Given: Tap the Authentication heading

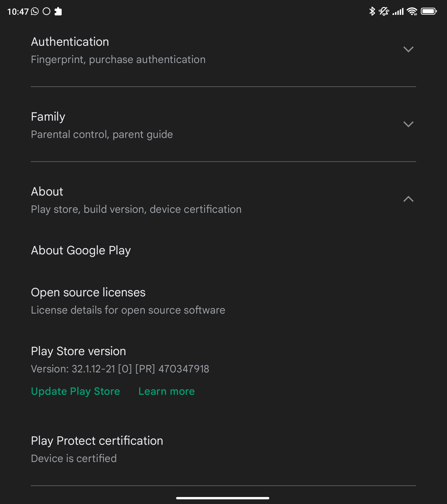Looking at the screenshot, I should [70, 42].
